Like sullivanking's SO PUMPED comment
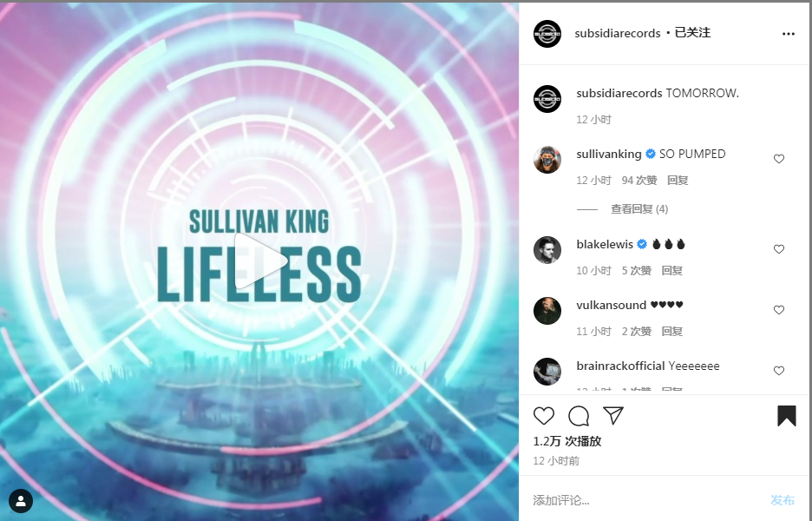This screenshot has width=812, height=521. coord(779,159)
